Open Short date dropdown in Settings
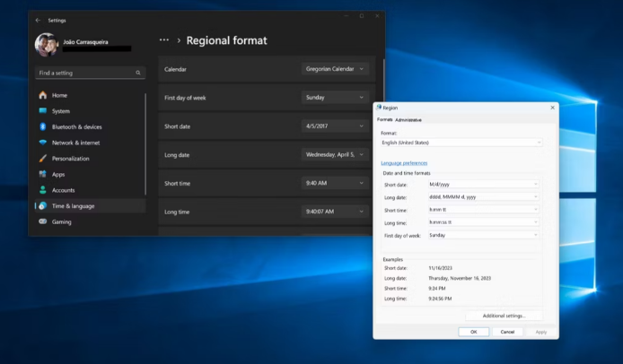The width and height of the screenshot is (623, 364). point(335,126)
